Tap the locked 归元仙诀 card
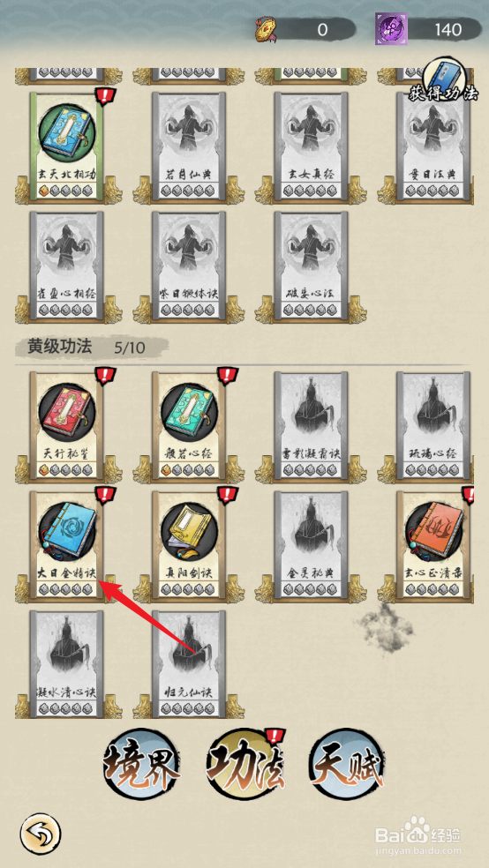This screenshot has width=489, height=868. tap(189, 665)
